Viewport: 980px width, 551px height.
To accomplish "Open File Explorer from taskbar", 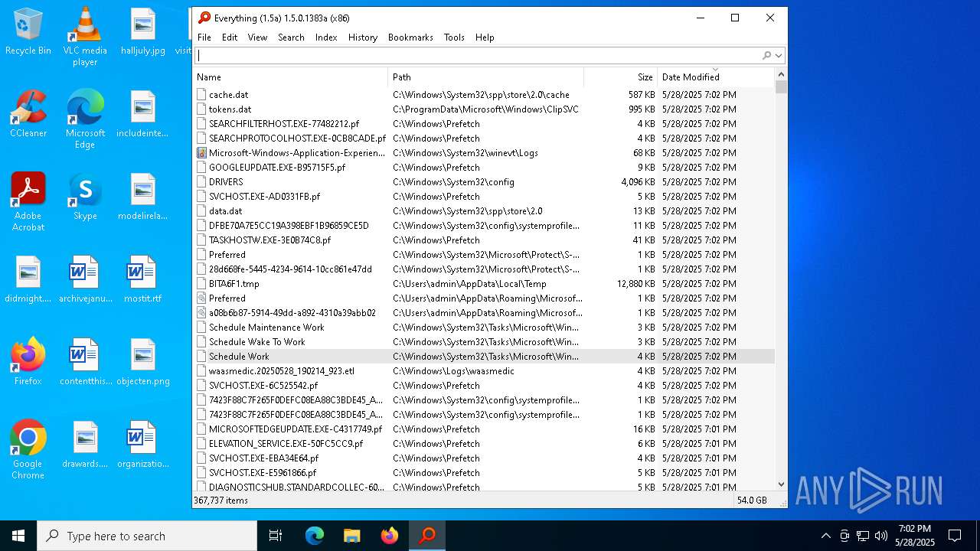I will [352, 536].
